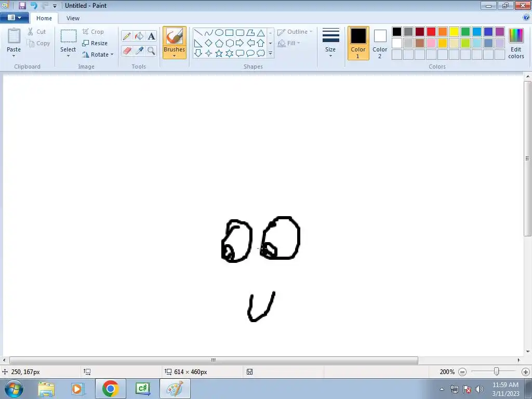
Task: Choose the Rounded rectangle shape
Action: [240, 33]
